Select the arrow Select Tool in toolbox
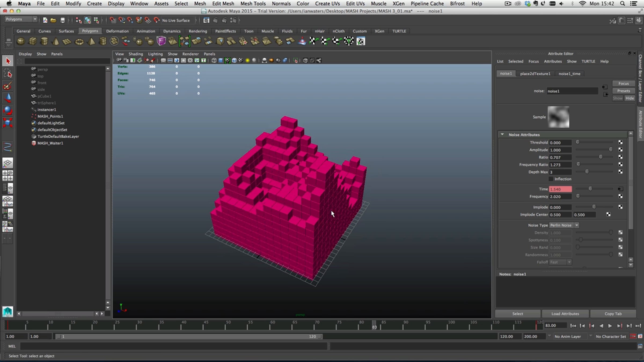The image size is (644, 362). (8, 61)
